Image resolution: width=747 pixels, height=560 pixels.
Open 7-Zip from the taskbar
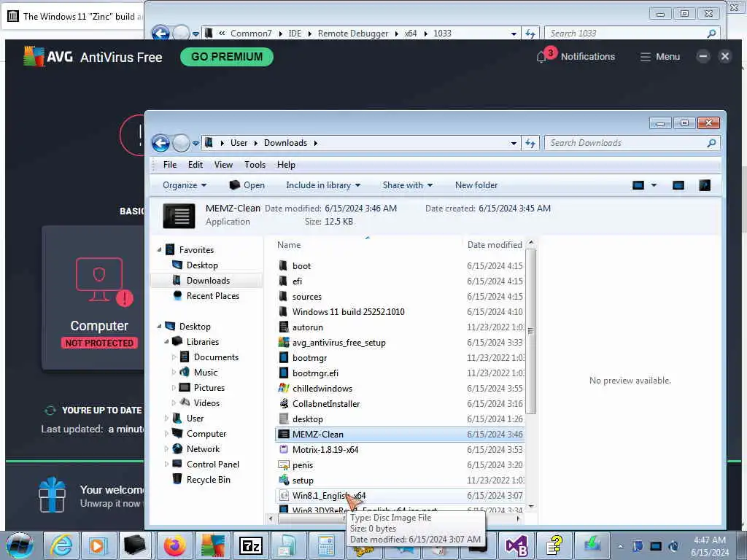(251, 545)
